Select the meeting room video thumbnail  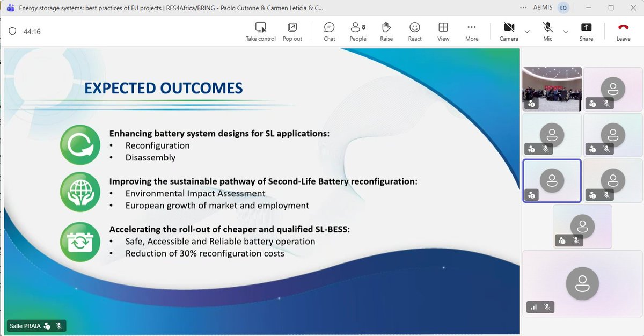pos(552,89)
